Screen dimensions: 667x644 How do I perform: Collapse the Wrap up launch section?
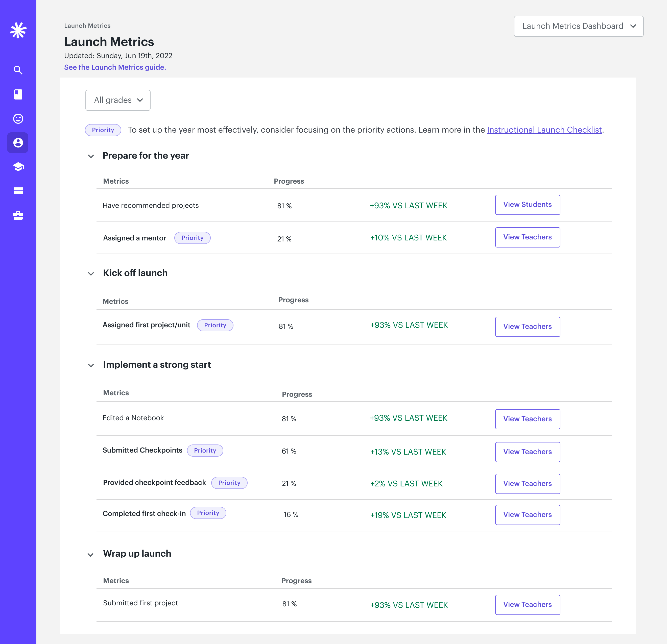pyautogui.click(x=90, y=555)
